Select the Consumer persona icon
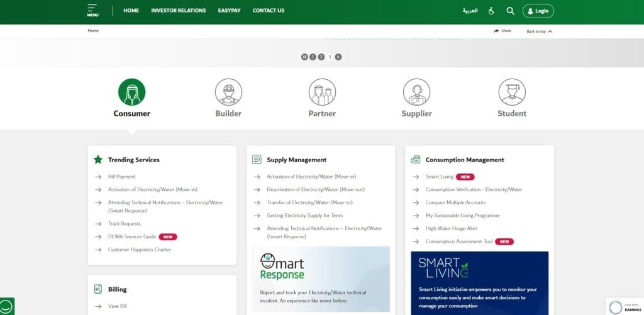644x315 pixels. [132, 92]
